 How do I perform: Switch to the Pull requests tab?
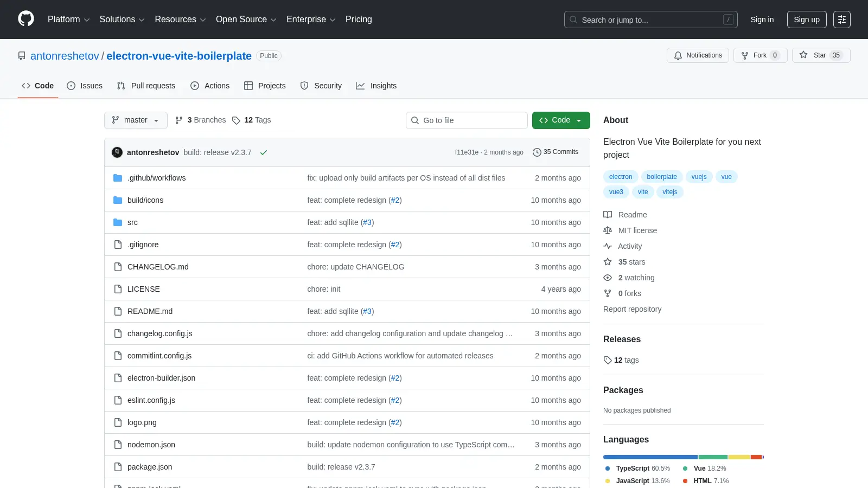[x=146, y=86]
